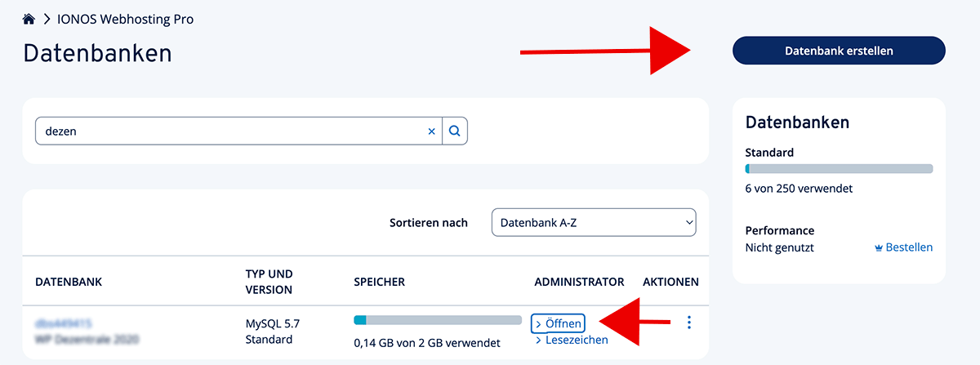Click the 'ADMINISTRATOR' column header
The height and width of the screenshot is (365, 980).
pyautogui.click(x=579, y=282)
